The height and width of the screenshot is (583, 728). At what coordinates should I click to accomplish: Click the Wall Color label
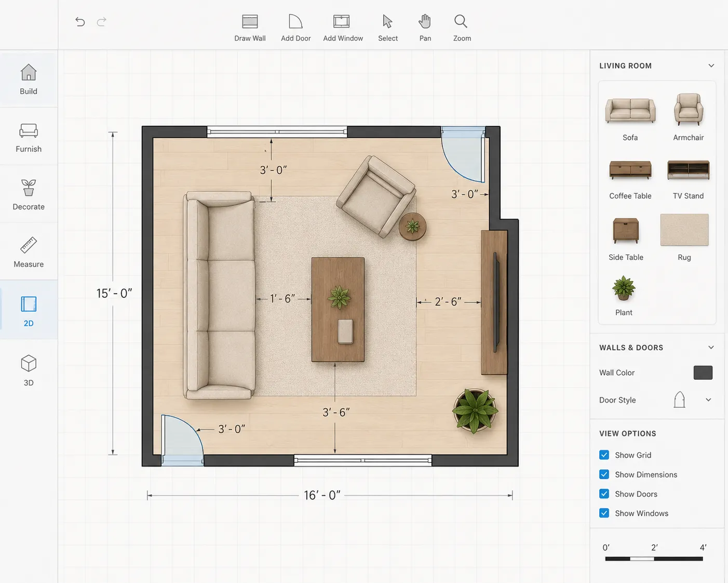coord(617,373)
